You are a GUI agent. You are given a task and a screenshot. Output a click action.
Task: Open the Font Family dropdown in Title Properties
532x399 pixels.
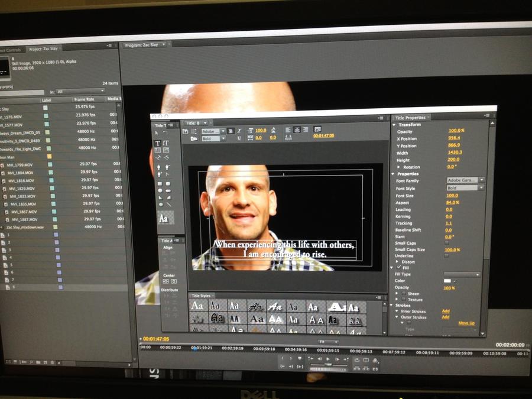pyautogui.click(x=465, y=180)
